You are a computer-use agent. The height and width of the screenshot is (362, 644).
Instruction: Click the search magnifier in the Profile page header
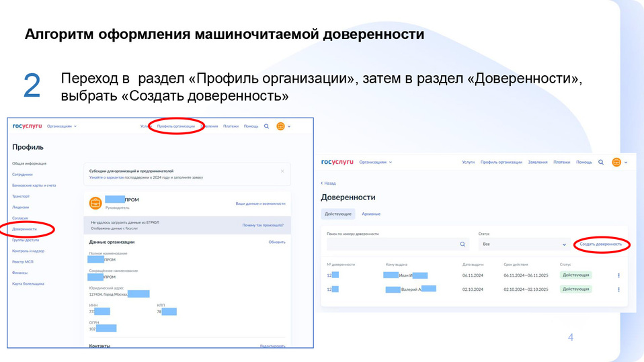[266, 126]
